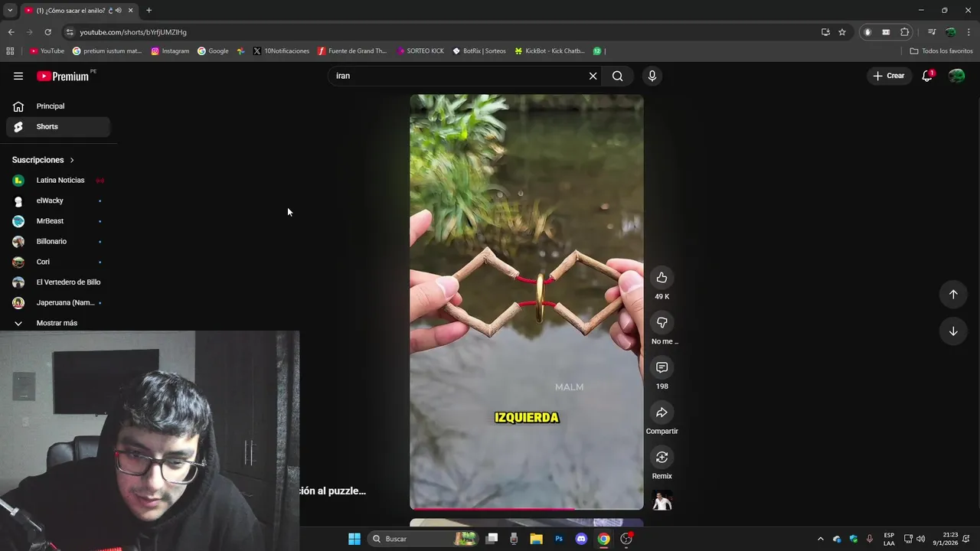This screenshot has width=980, height=551.
Task: Open elWacky subscription
Action: 58,201
